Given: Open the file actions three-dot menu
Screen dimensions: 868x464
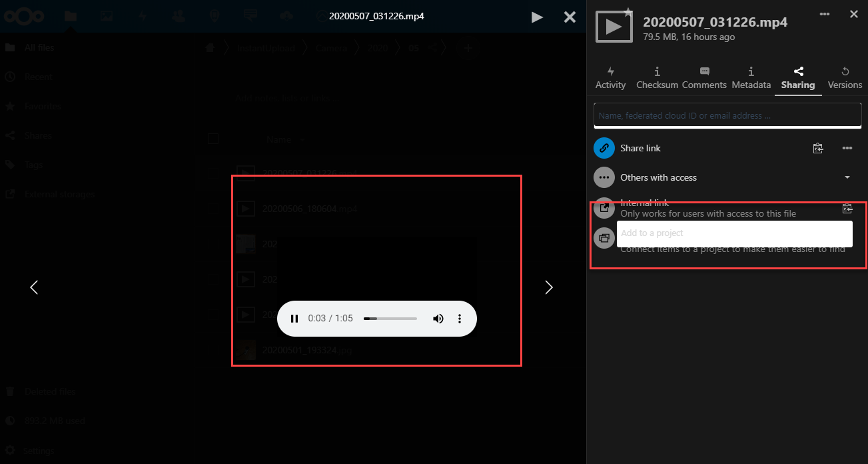Looking at the screenshot, I should (x=824, y=13).
